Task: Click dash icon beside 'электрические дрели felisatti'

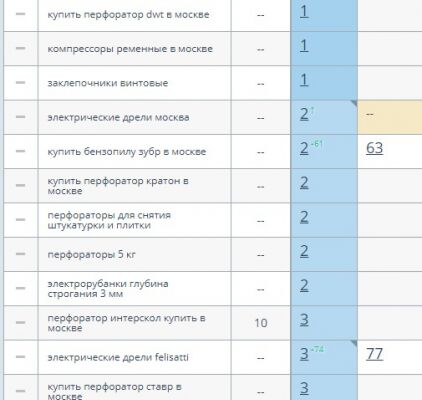Action: tap(20, 357)
